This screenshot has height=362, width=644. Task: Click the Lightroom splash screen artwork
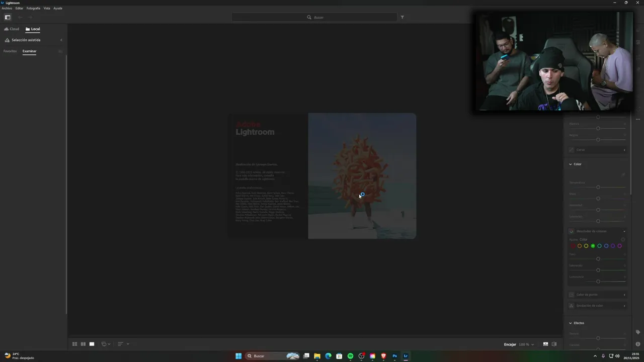[362, 176]
